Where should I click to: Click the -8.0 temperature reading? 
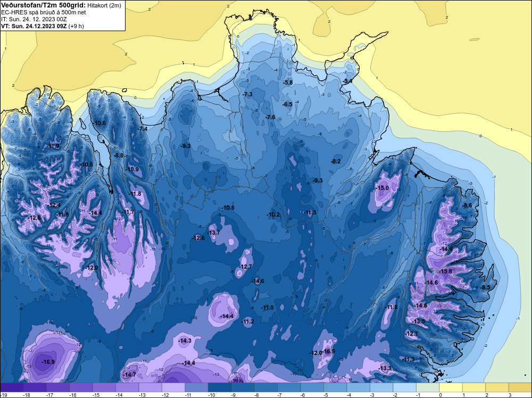[x=119, y=155]
